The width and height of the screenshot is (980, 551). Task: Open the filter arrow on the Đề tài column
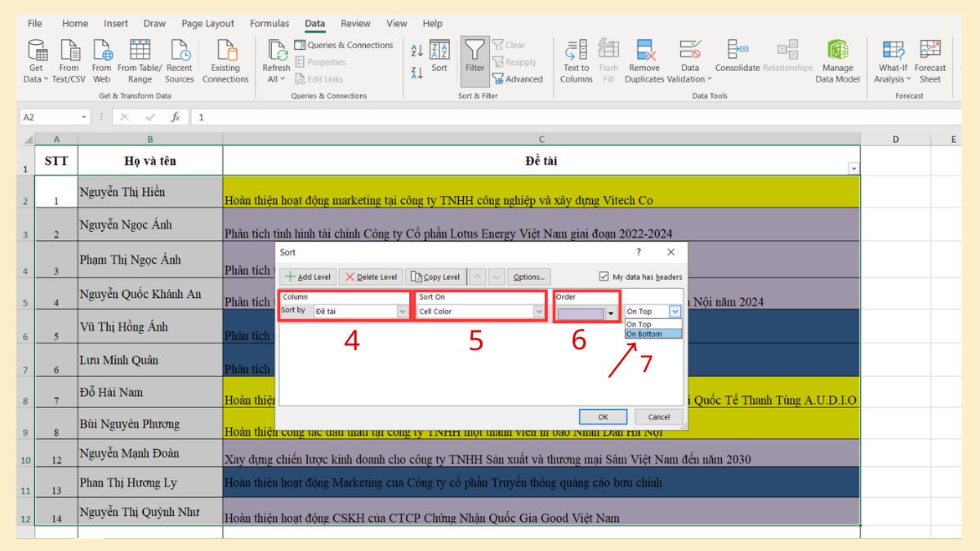tap(853, 167)
